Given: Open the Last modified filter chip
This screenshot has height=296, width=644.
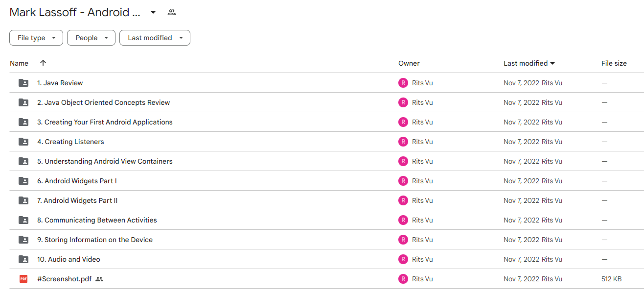Looking at the screenshot, I should coord(155,38).
